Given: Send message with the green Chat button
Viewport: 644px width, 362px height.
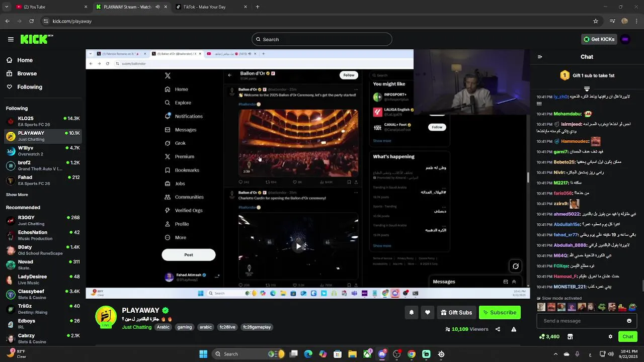Looking at the screenshot, I should 628,336.
